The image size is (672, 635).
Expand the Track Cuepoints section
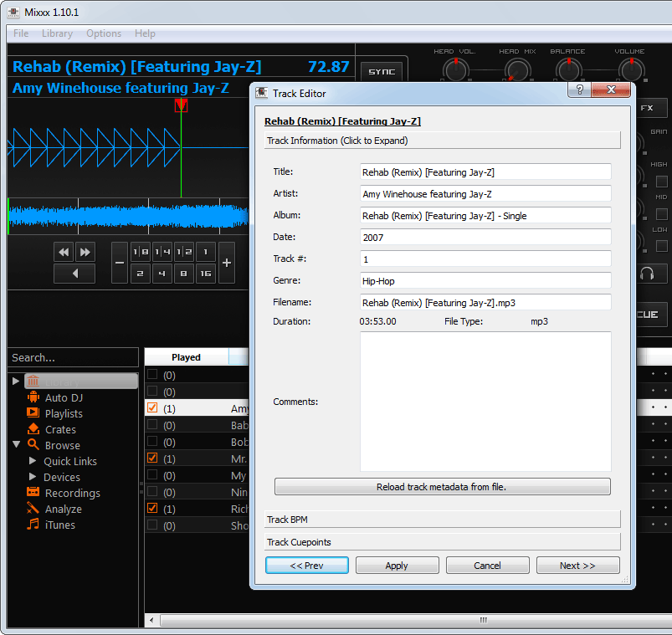[443, 542]
